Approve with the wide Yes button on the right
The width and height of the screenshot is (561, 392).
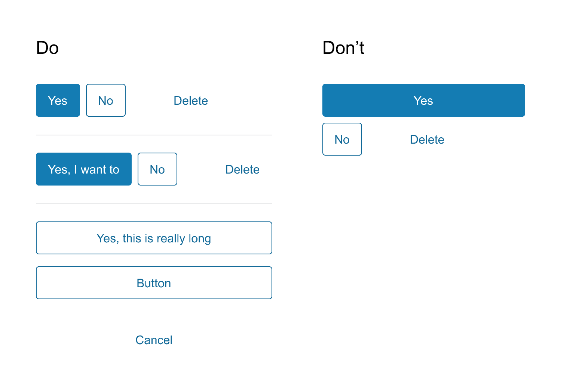[423, 100]
